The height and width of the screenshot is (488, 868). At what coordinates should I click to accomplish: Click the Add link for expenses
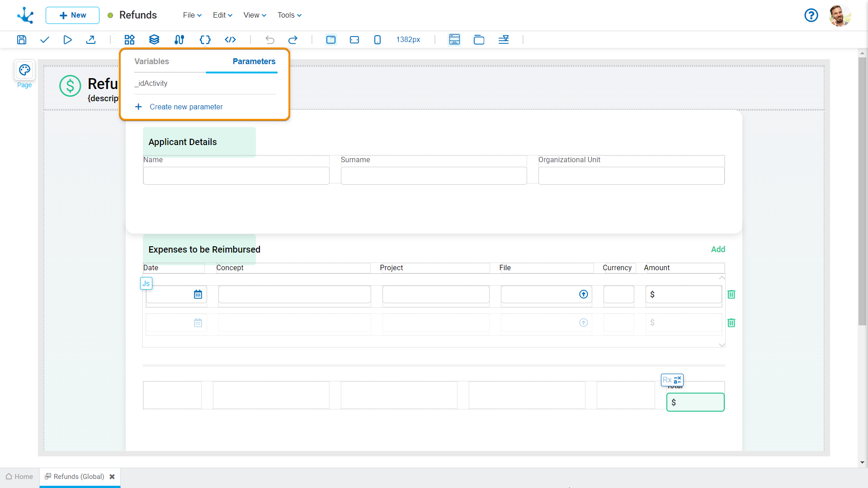(x=718, y=249)
